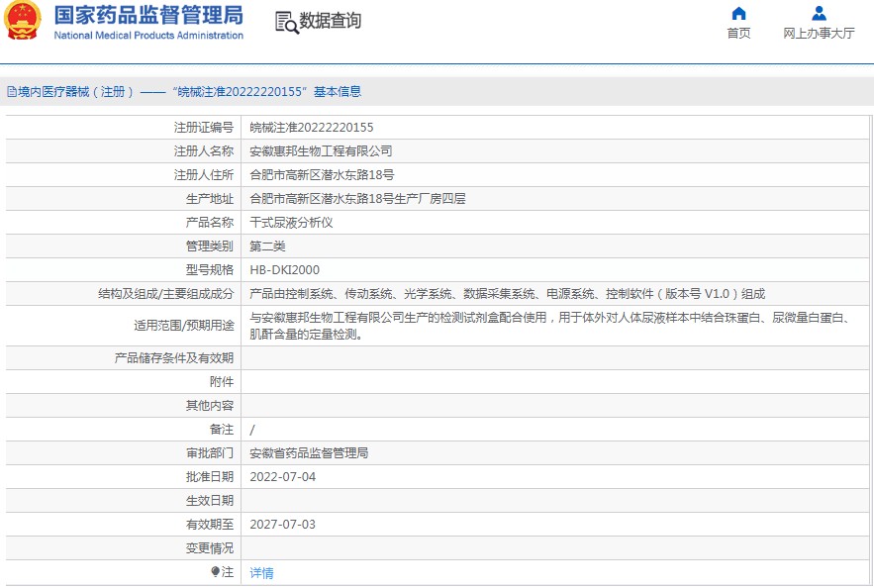This screenshot has width=874, height=588.
Task: Select the intended use description text
Action: (550, 326)
